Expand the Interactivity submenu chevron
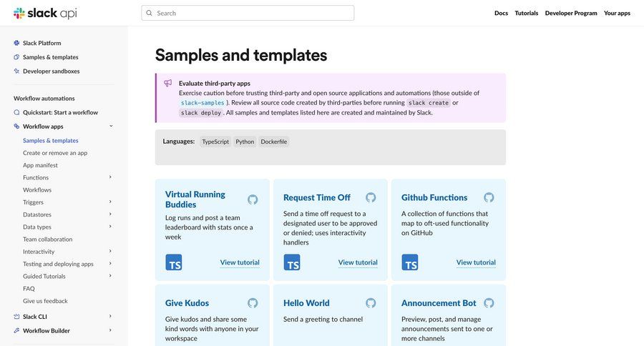The width and height of the screenshot is (644, 346). click(110, 251)
